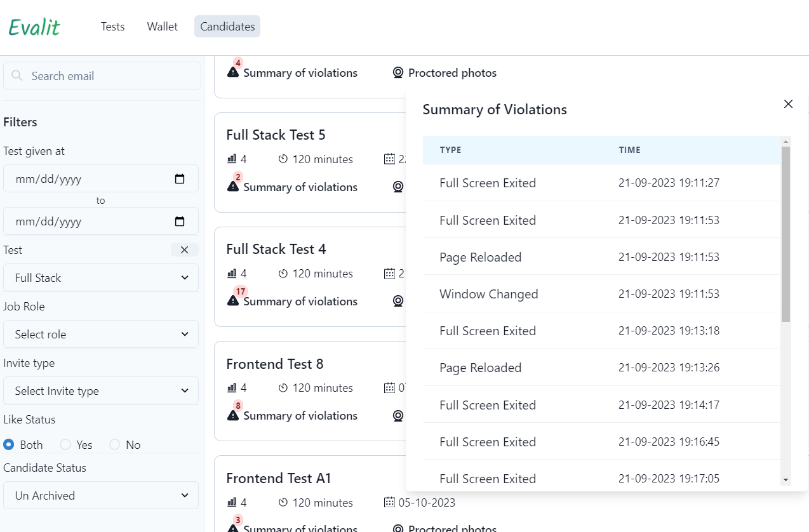Image resolution: width=809 pixels, height=532 pixels.
Task: Open Summary of violations for Frontend Test 8
Action: [x=300, y=416]
